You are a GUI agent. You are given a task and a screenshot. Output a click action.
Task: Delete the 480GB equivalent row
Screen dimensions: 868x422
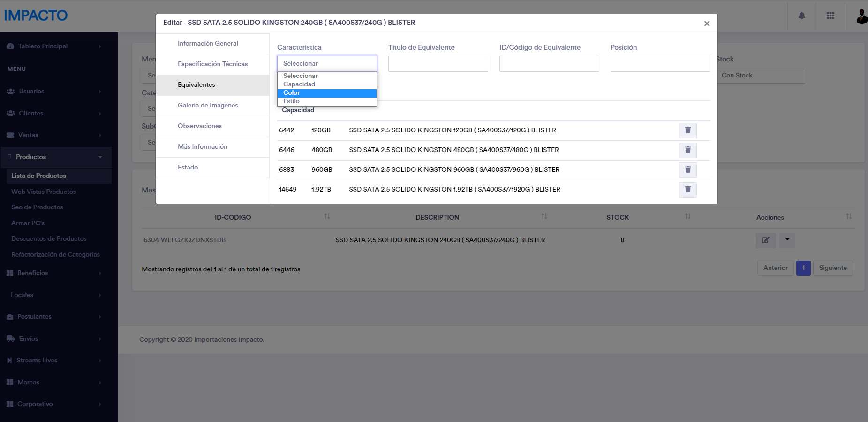tap(687, 150)
